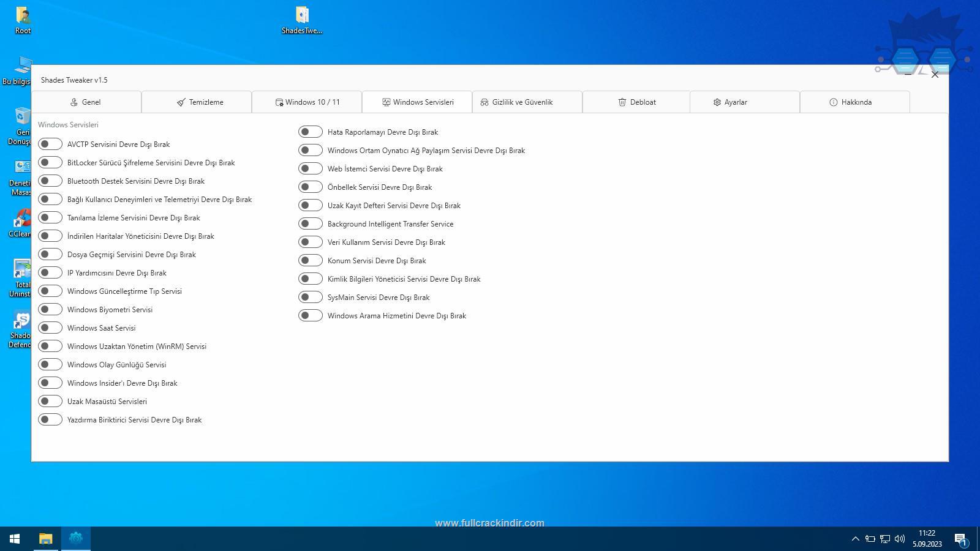This screenshot has width=980, height=551.
Task: Toggle Web İstemci Servisi switch
Action: coord(311,168)
